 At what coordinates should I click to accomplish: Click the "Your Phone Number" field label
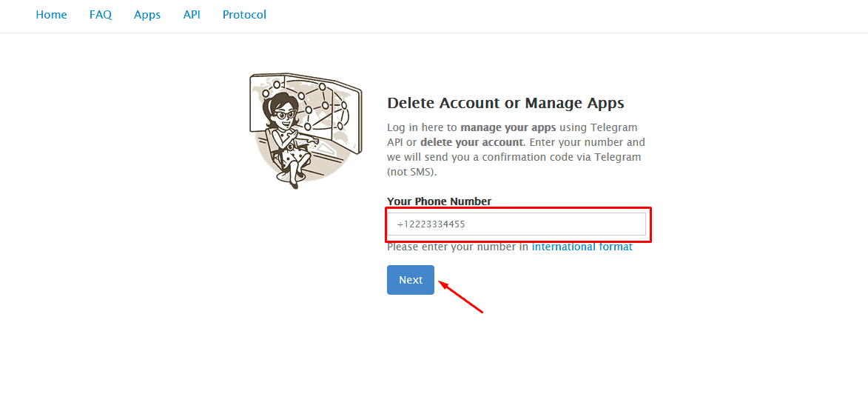(x=439, y=201)
